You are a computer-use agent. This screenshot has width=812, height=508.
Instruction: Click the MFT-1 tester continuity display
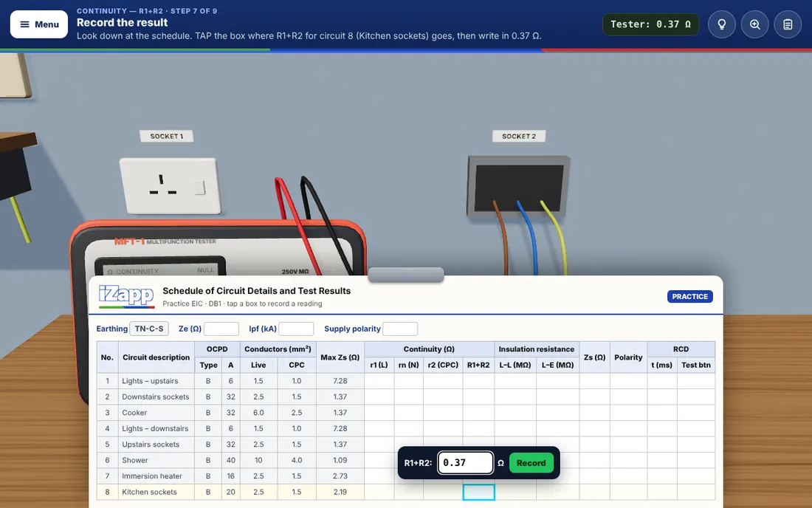coord(160,267)
